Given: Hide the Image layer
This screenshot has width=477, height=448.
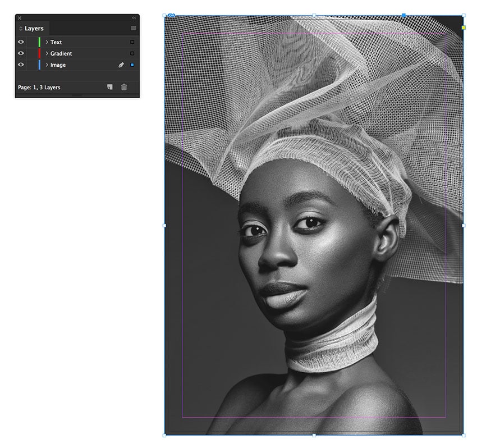Looking at the screenshot, I should 21,65.
